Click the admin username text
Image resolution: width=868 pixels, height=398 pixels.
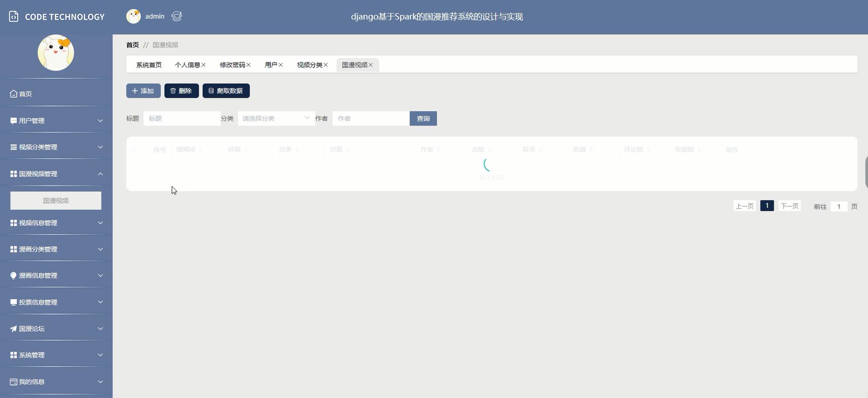click(x=155, y=16)
